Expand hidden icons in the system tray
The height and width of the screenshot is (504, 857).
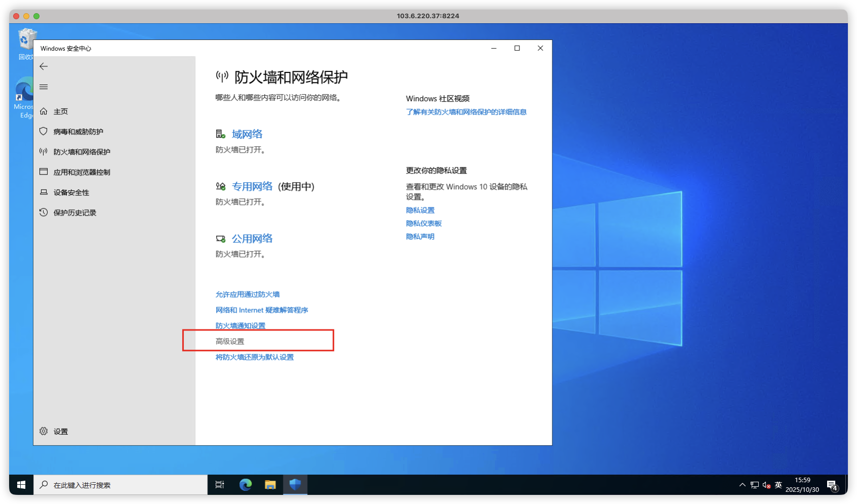tap(742, 484)
